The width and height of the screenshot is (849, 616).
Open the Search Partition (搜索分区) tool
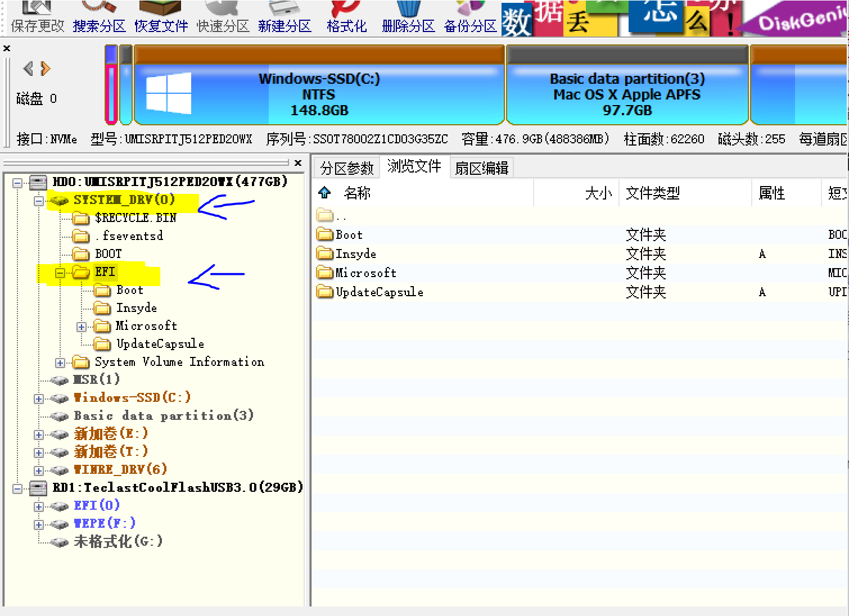coord(99,17)
